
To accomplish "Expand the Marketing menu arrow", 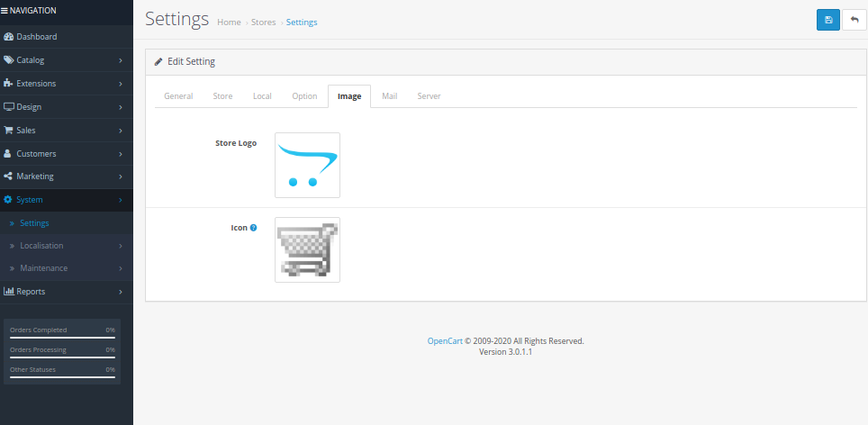I will [120, 176].
